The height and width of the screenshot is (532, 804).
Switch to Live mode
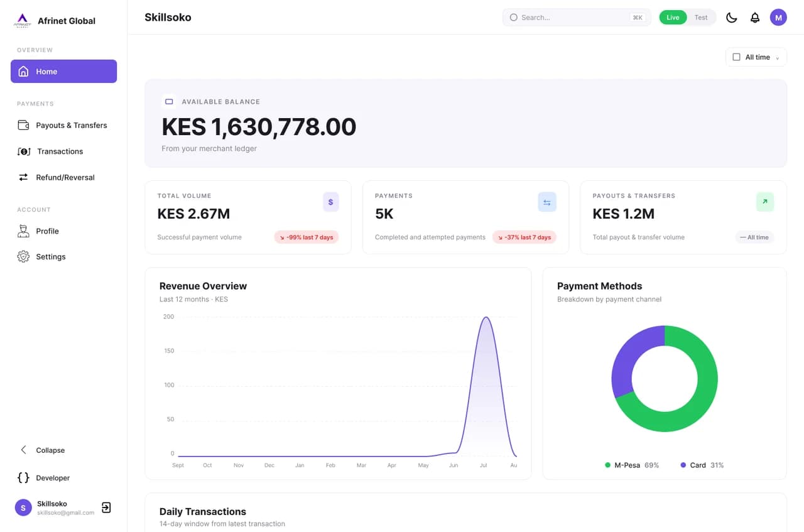(x=673, y=18)
